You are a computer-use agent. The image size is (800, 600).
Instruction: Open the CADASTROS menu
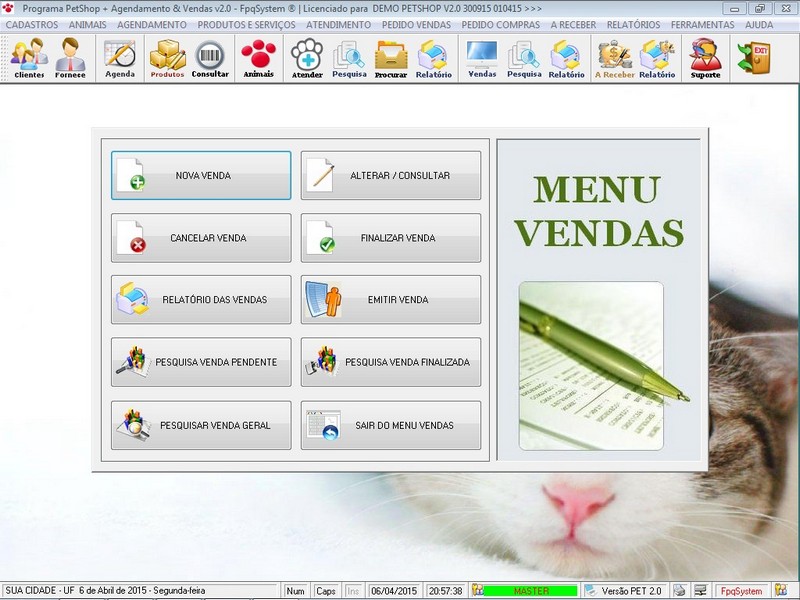(32, 24)
